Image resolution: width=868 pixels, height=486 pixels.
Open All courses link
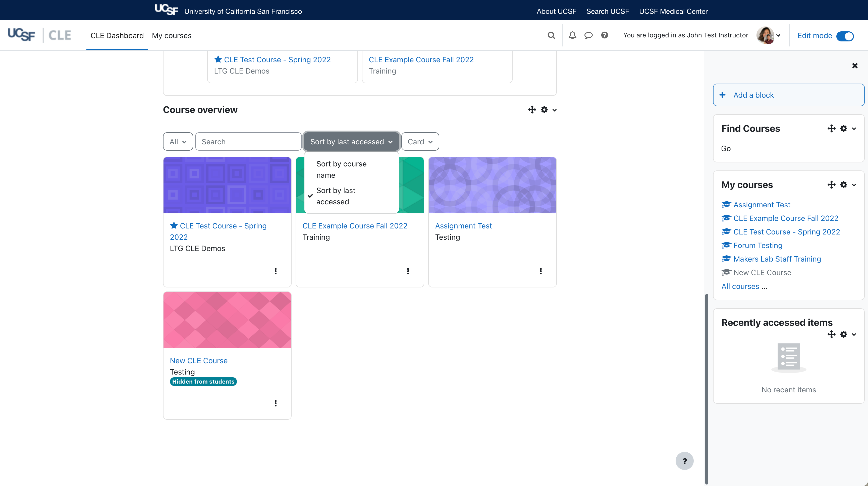tap(740, 286)
